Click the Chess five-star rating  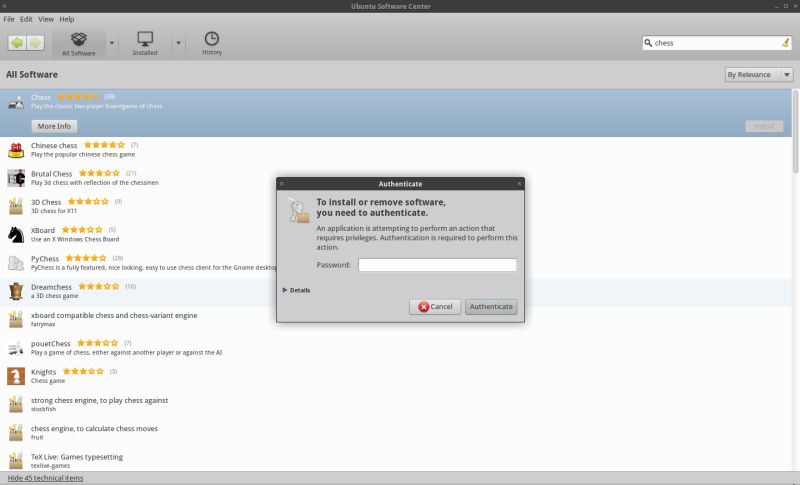(x=78, y=96)
